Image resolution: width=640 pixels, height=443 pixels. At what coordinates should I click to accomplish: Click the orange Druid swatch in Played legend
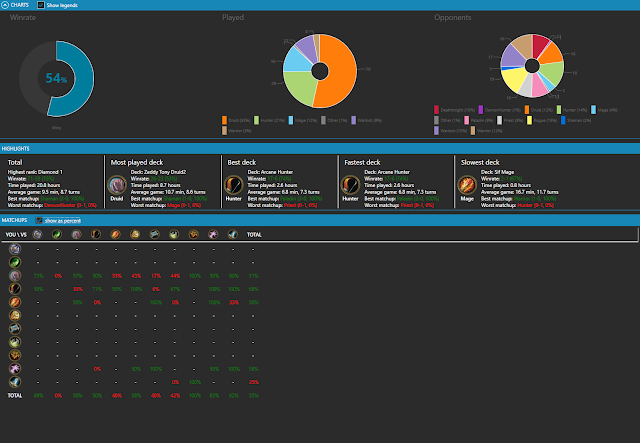click(x=224, y=120)
